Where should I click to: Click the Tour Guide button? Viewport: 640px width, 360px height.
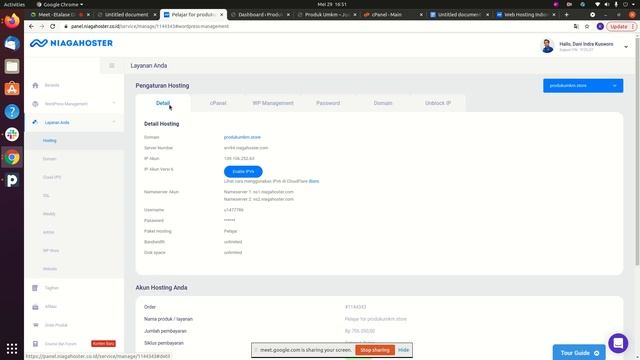579,353
